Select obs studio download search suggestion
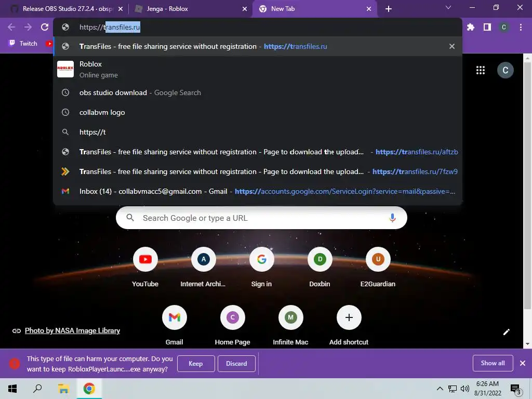This screenshot has width=532, height=399. (x=258, y=92)
